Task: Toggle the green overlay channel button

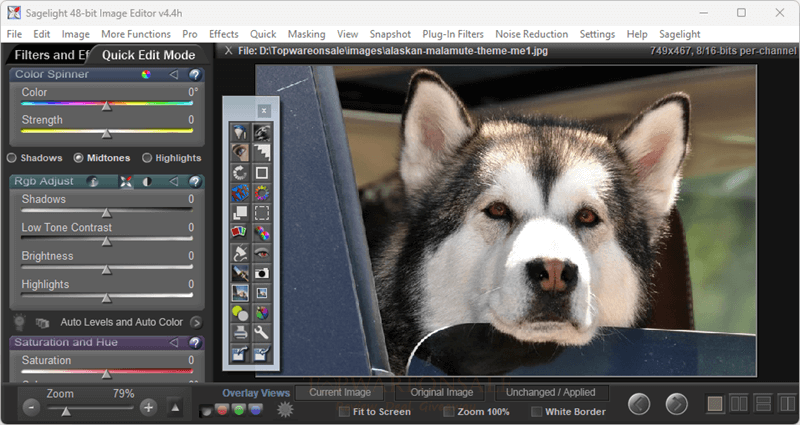Action: point(239,410)
